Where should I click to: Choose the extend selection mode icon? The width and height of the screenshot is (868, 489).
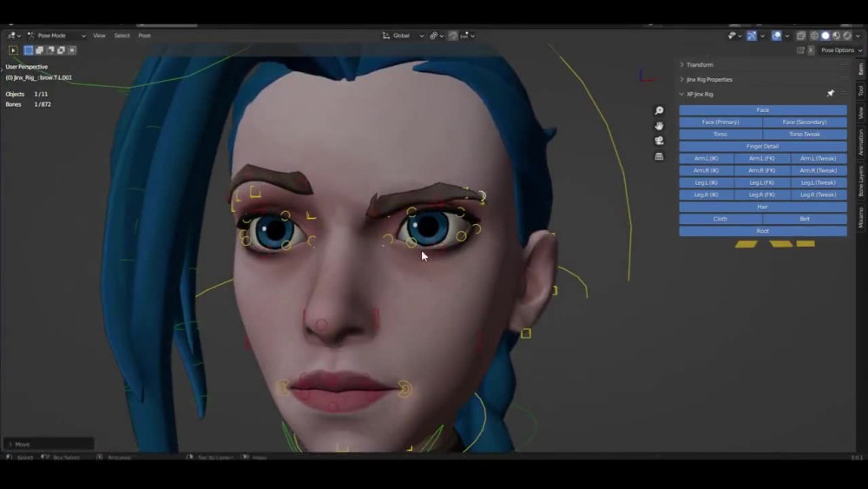tap(40, 50)
